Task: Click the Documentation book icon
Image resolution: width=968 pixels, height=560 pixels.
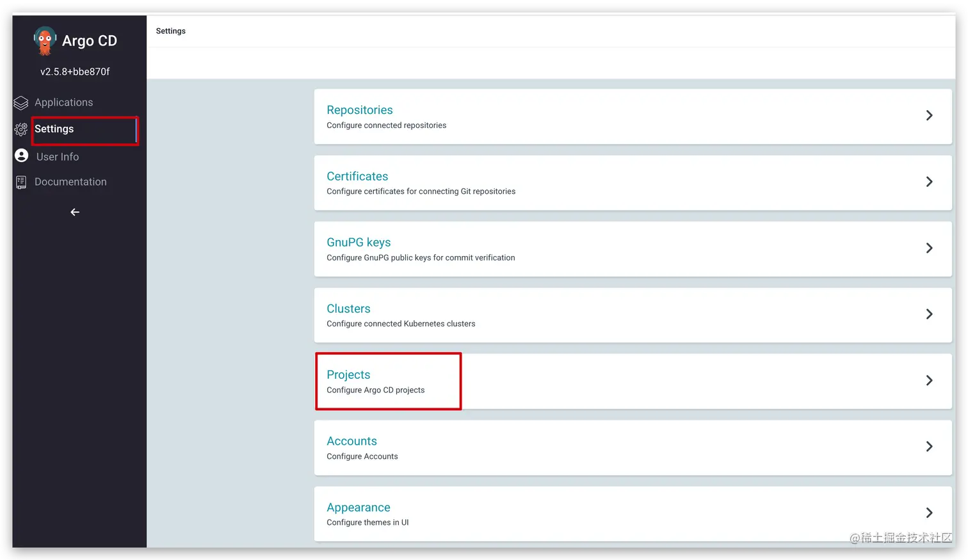Action: 21,182
